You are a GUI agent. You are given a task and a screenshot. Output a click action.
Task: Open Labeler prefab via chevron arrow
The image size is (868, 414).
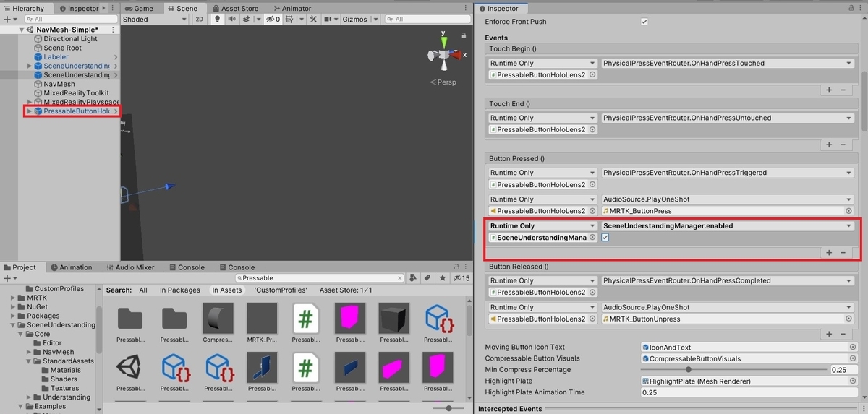[116, 57]
